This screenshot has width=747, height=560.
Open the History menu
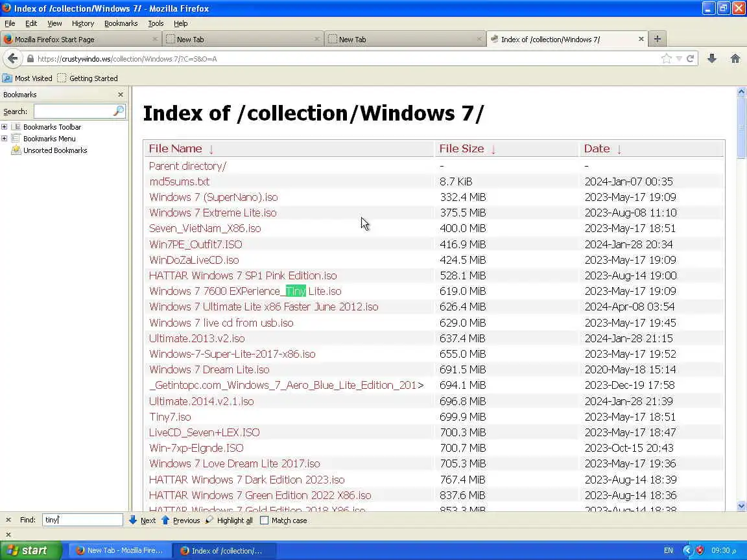[83, 23]
